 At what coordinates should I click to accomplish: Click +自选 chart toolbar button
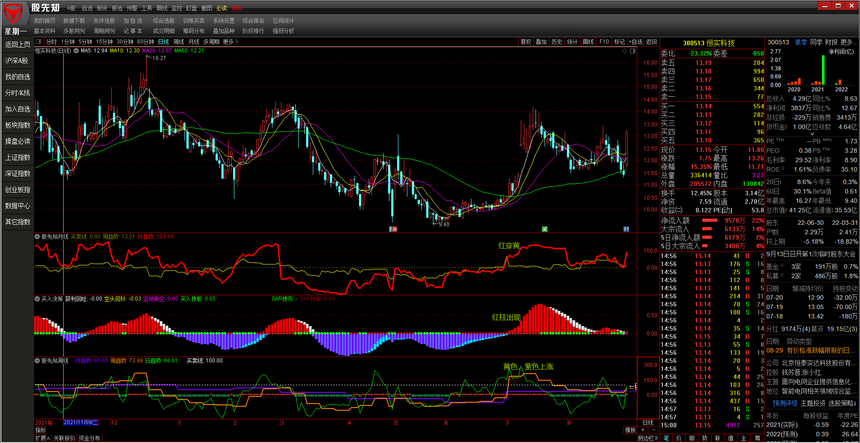coord(636,42)
